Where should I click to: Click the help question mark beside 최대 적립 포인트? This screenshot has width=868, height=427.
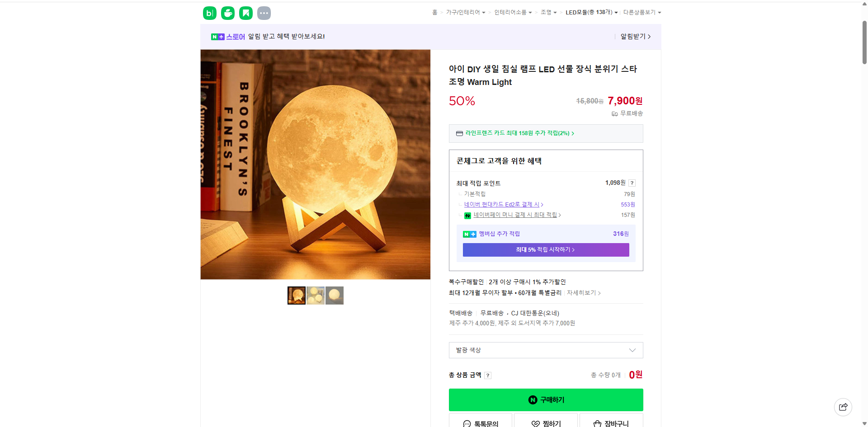point(632,183)
